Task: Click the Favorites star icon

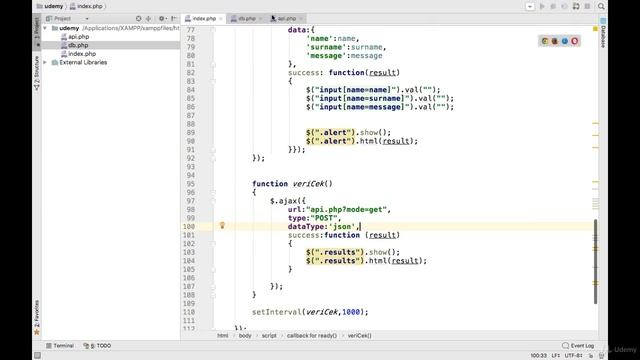Action: pos(37,332)
